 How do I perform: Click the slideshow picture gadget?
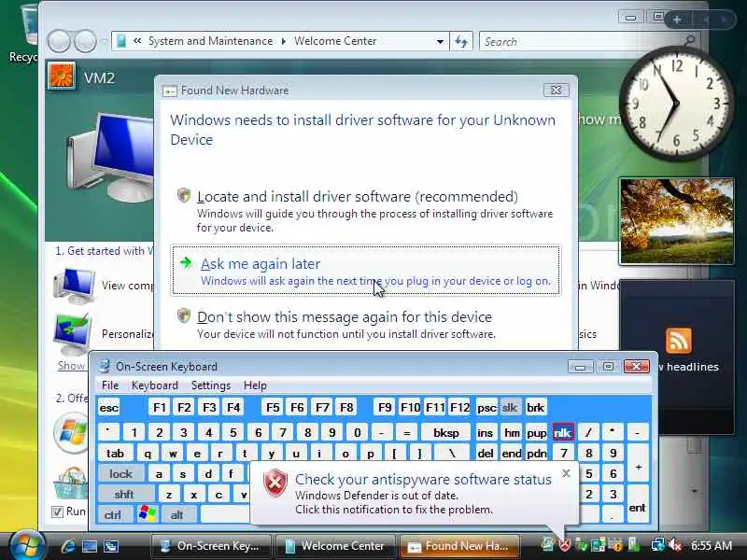click(x=676, y=221)
